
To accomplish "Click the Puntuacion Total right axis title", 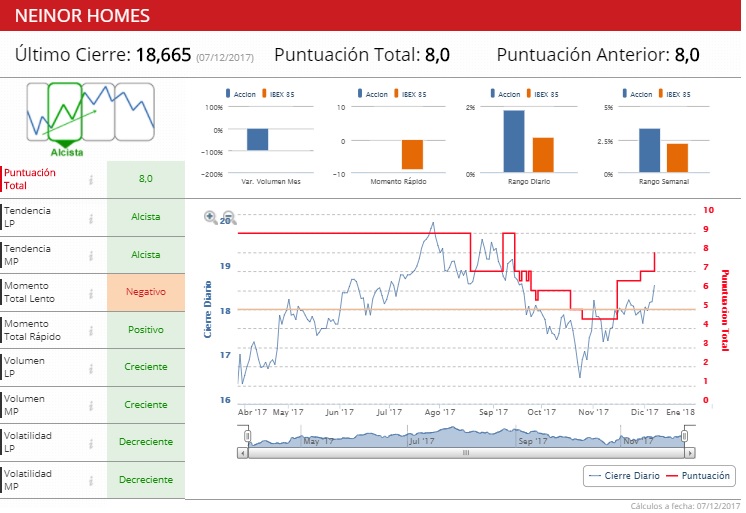I will (725, 310).
